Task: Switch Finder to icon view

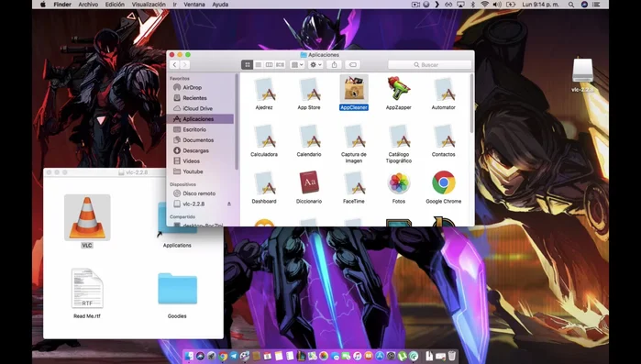Action: [x=247, y=64]
